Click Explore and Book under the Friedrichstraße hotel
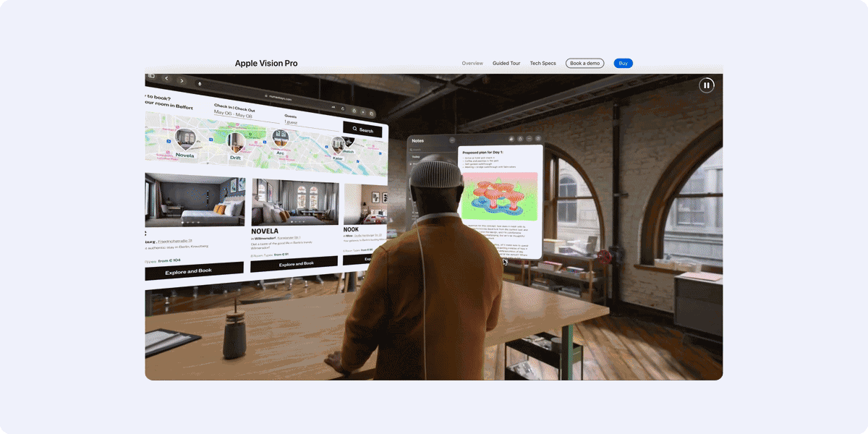868x434 pixels. click(x=194, y=271)
